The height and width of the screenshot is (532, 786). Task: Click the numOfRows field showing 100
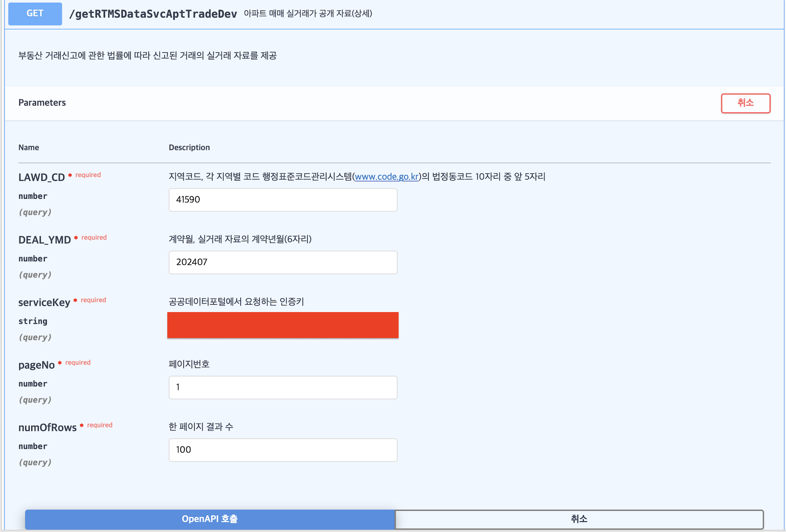(x=283, y=450)
